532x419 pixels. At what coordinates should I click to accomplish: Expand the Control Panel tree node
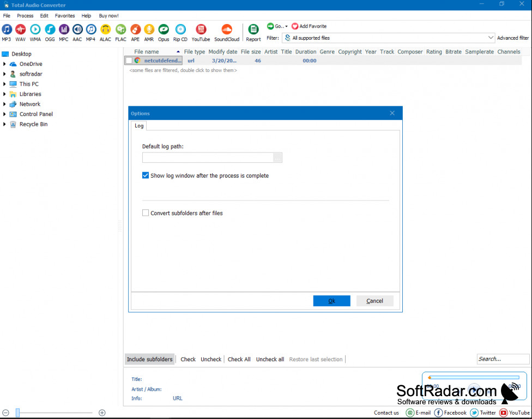pyautogui.click(x=4, y=114)
